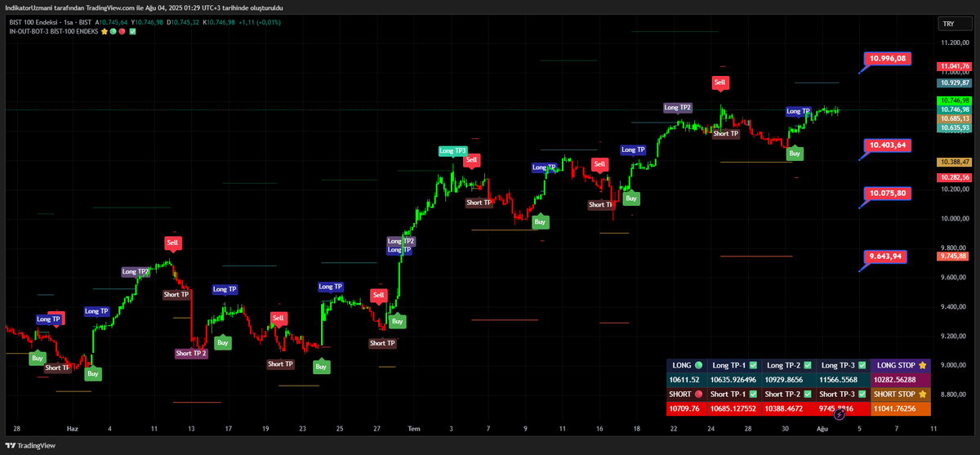This screenshot has width=980, height=455.
Task: Toggle the Short TP-1 checkmark
Action: point(754,395)
